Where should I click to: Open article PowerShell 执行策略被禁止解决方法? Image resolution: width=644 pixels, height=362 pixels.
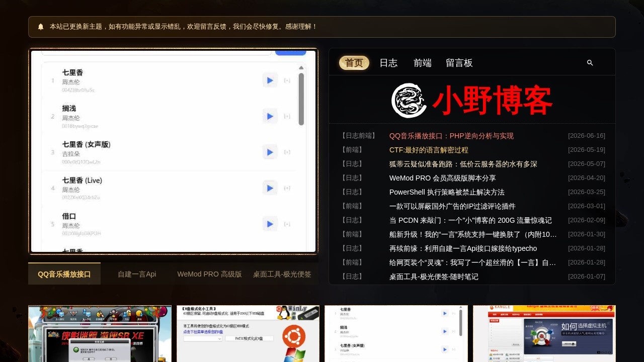[x=447, y=192]
